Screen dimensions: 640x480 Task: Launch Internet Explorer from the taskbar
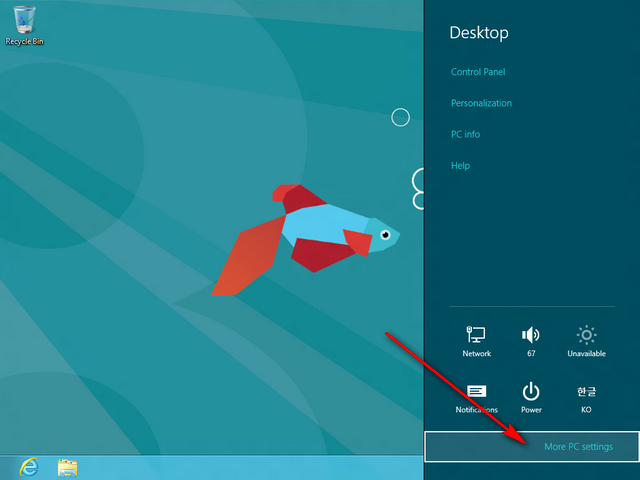click(x=29, y=467)
